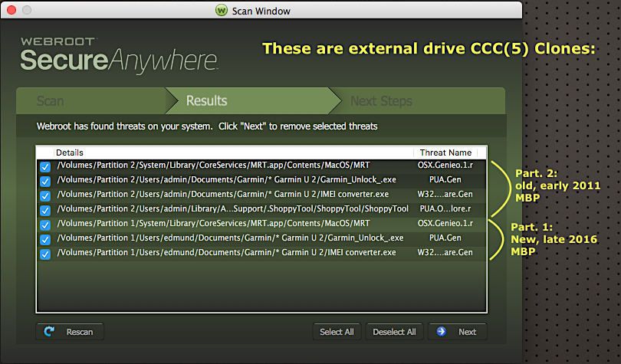The width and height of the screenshot is (621, 364).
Task: Click the Next button
Action: [x=458, y=332]
